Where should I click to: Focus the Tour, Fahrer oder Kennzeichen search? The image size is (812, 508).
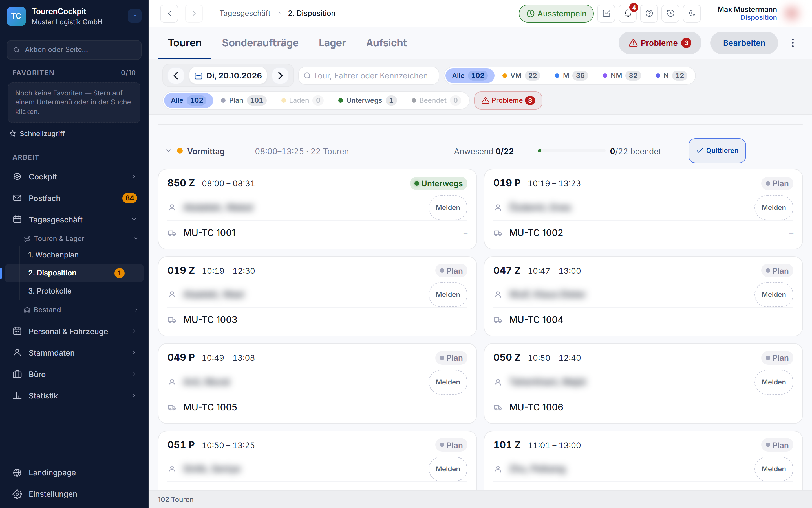click(369, 76)
